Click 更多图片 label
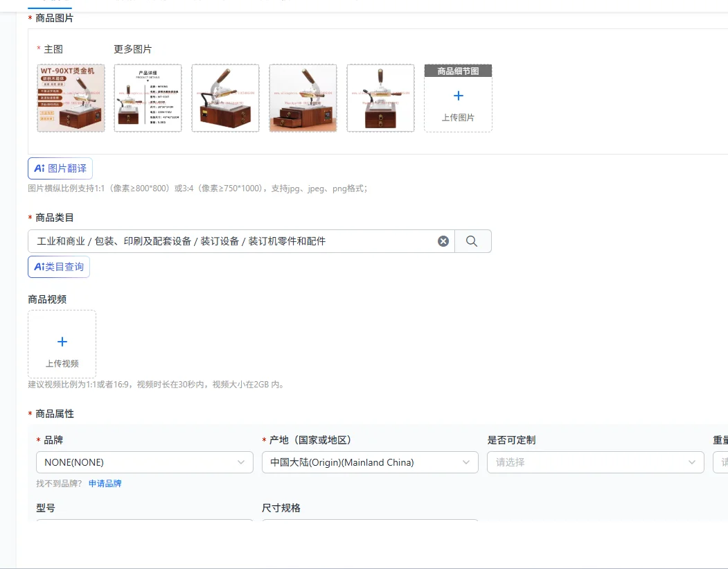The height and width of the screenshot is (569, 728). click(133, 49)
